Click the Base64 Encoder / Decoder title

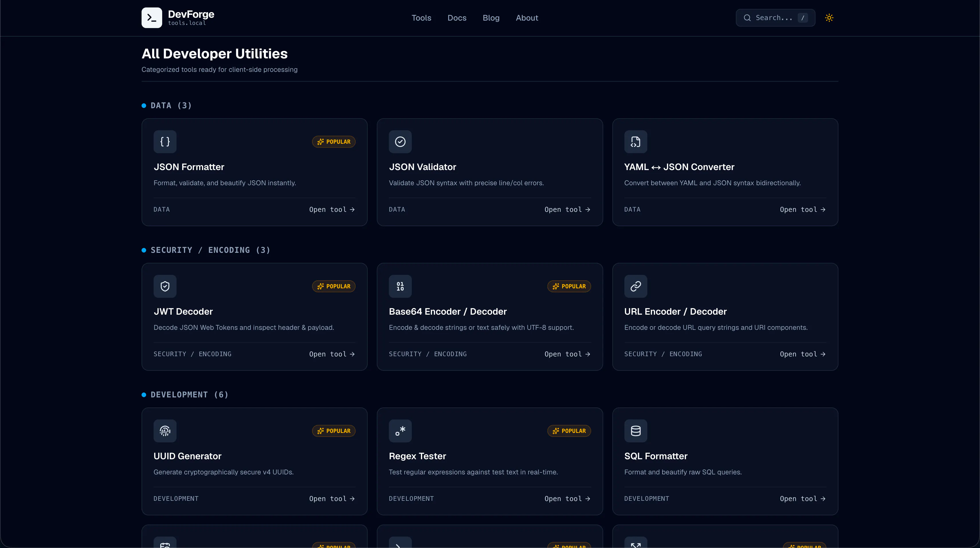(x=447, y=311)
